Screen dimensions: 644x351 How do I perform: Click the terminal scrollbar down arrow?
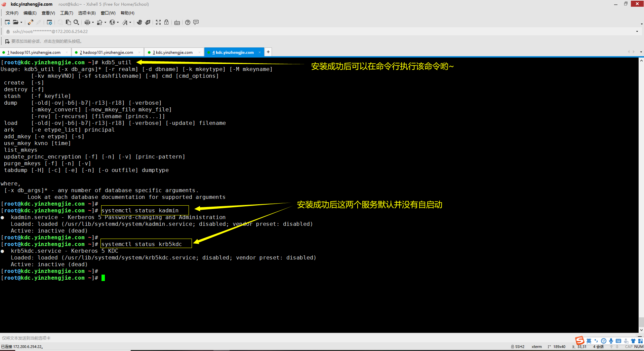coord(641,330)
